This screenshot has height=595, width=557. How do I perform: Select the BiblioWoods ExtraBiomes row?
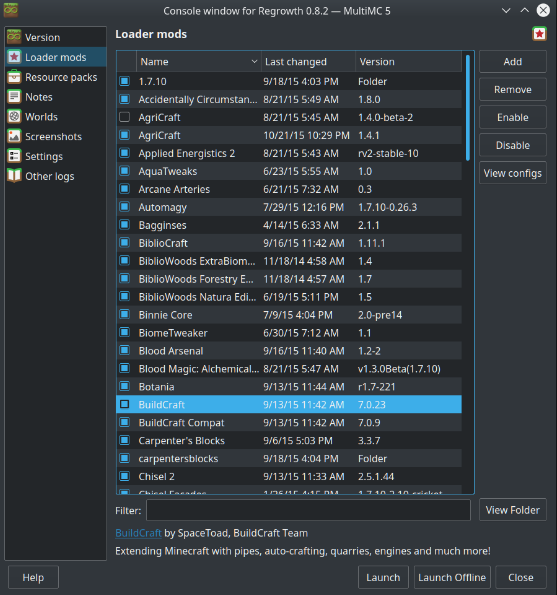tap(289, 261)
